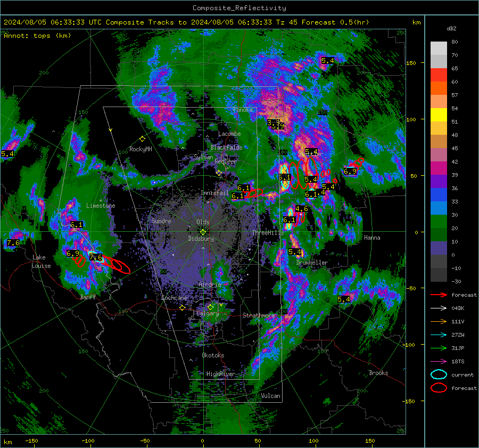
Task: Click the ThreeHills town label
Action: (x=268, y=233)
